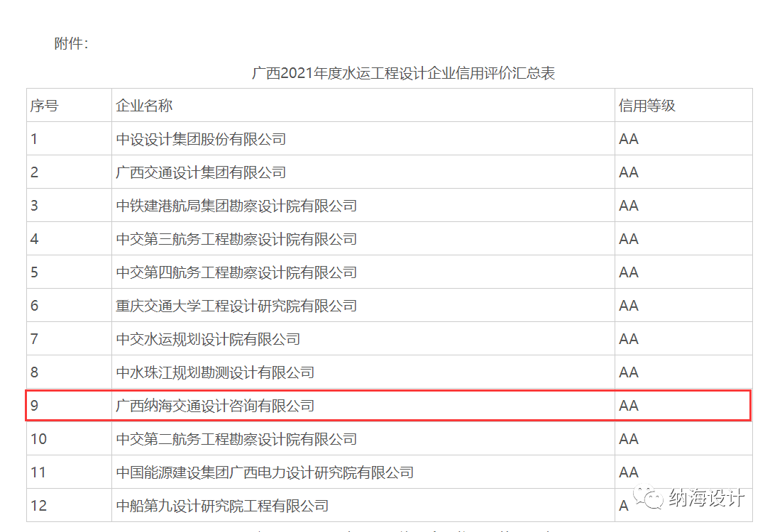Select 中交水运规划设计院有限公司 cell

tap(208, 339)
